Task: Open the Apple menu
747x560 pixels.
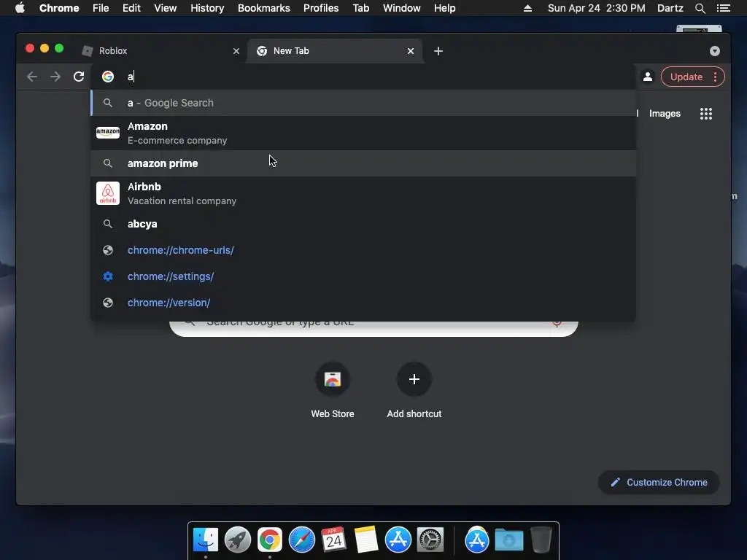Action: (x=20, y=8)
